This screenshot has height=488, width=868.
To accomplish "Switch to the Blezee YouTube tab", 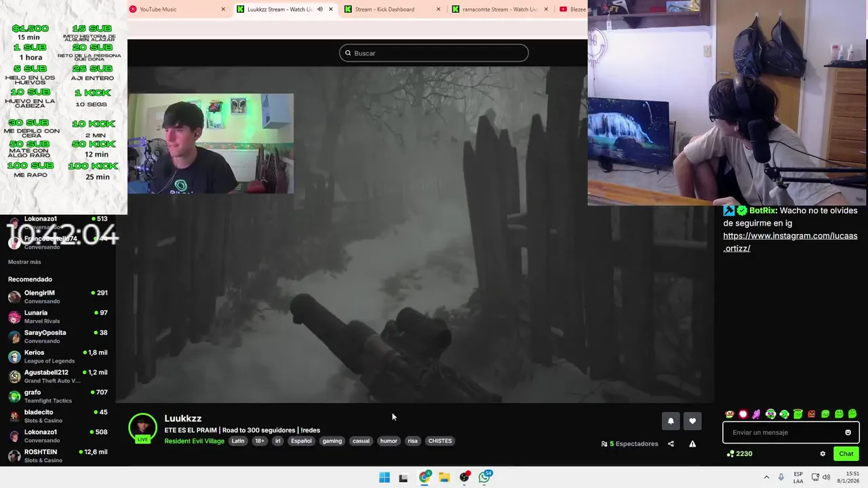I will coord(572,9).
